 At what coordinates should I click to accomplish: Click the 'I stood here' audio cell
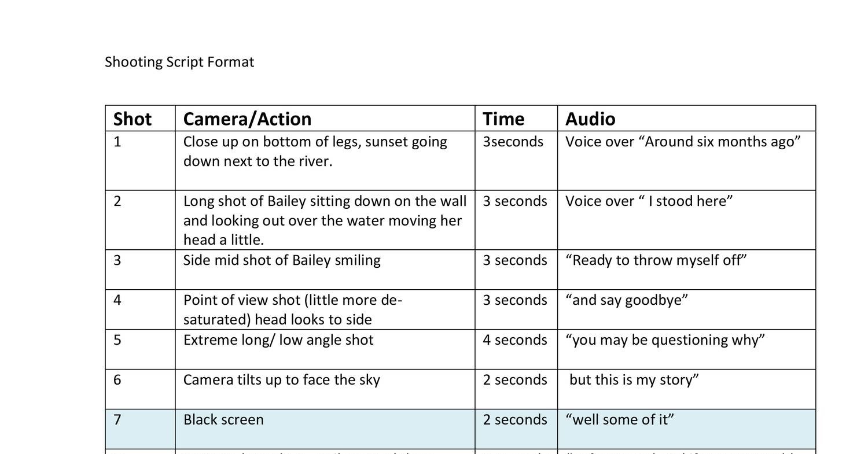click(649, 201)
